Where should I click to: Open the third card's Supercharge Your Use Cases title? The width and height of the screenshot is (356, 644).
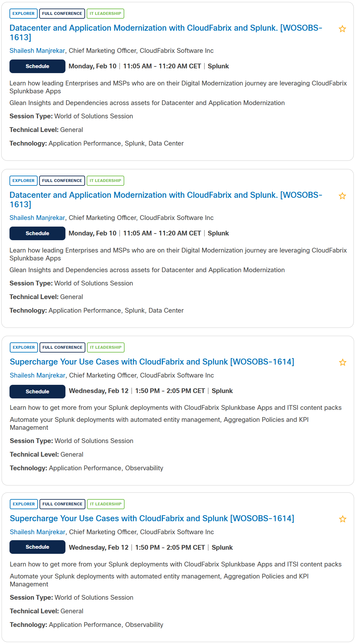152,362
